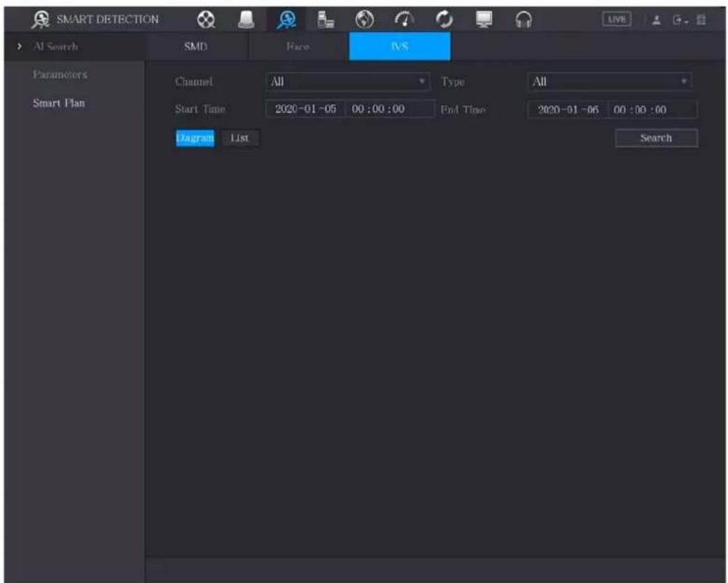
Task: Open the Channel dropdown
Action: (x=348, y=81)
